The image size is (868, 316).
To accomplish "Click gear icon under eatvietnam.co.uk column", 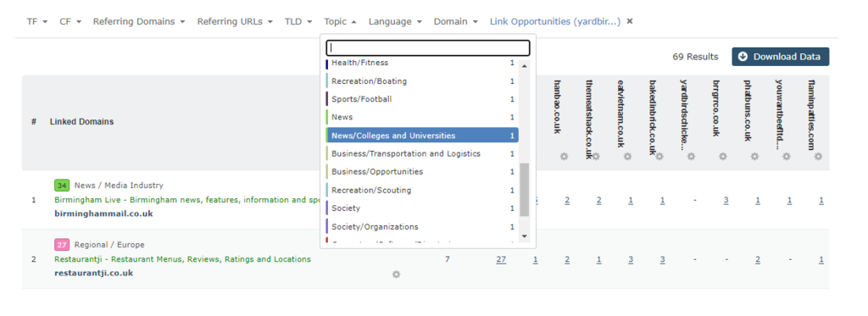I will click(627, 157).
